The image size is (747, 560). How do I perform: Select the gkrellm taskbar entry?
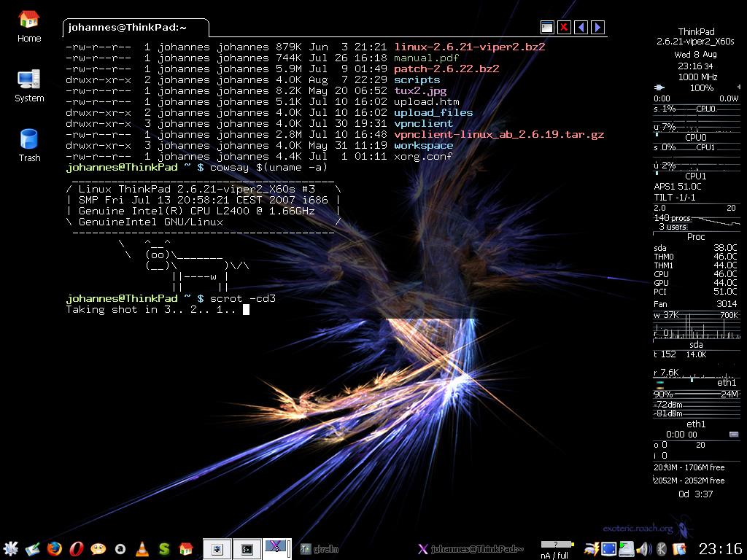point(320,549)
